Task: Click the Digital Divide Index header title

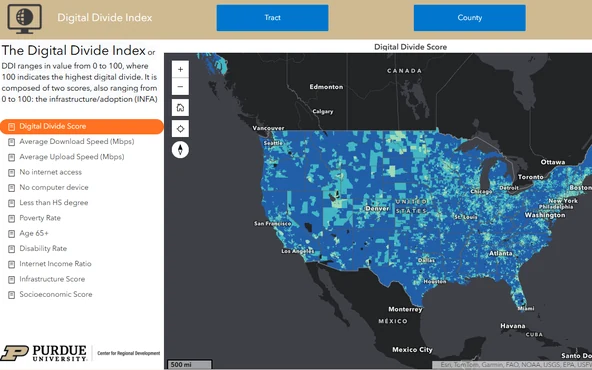Action: point(105,18)
